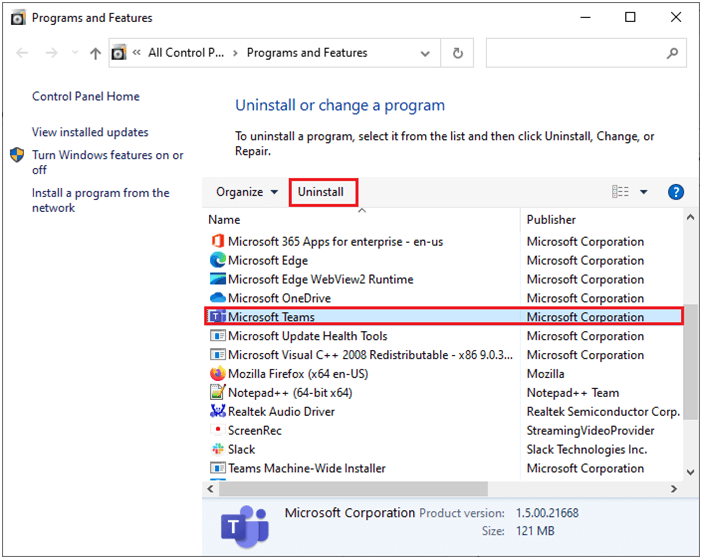Sort list by Publisher column header
This screenshot has width=702, height=559.
tap(551, 219)
